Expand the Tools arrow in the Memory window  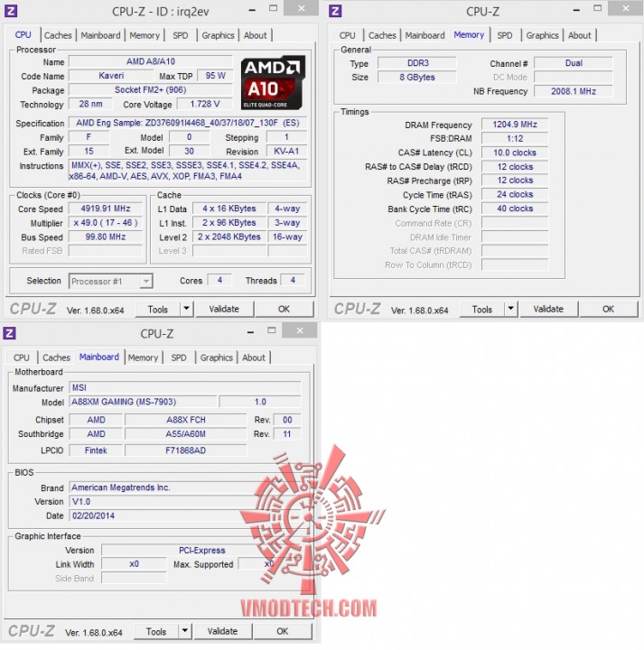coord(510,309)
